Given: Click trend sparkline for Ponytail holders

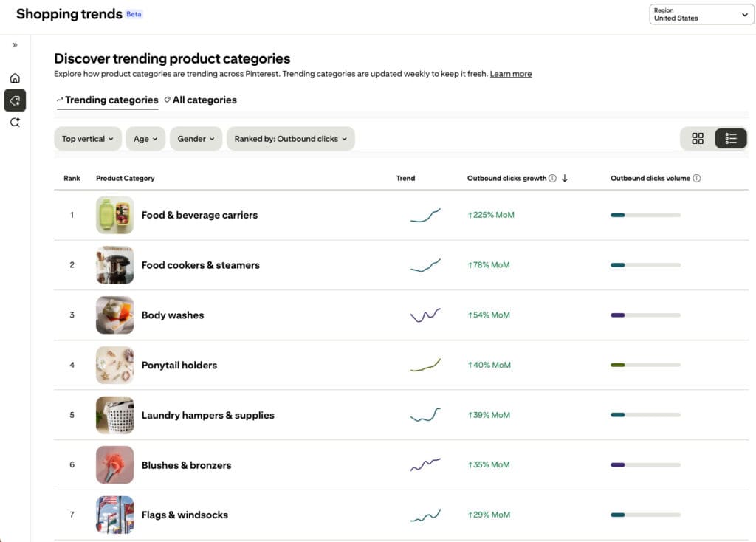Looking at the screenshot, I should 425,365.
